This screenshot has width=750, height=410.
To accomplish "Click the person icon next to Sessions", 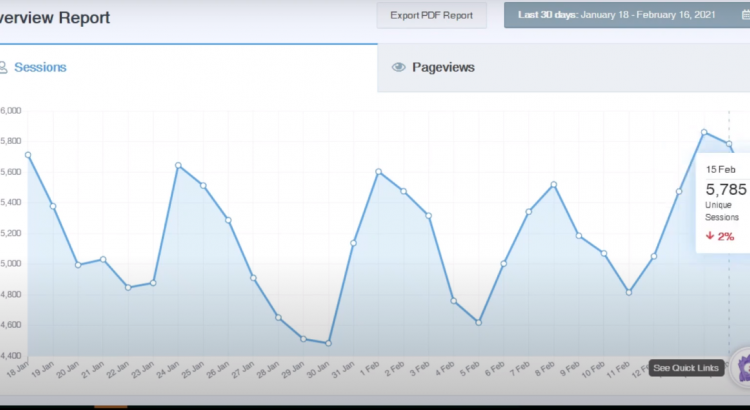I will point(3,68).
